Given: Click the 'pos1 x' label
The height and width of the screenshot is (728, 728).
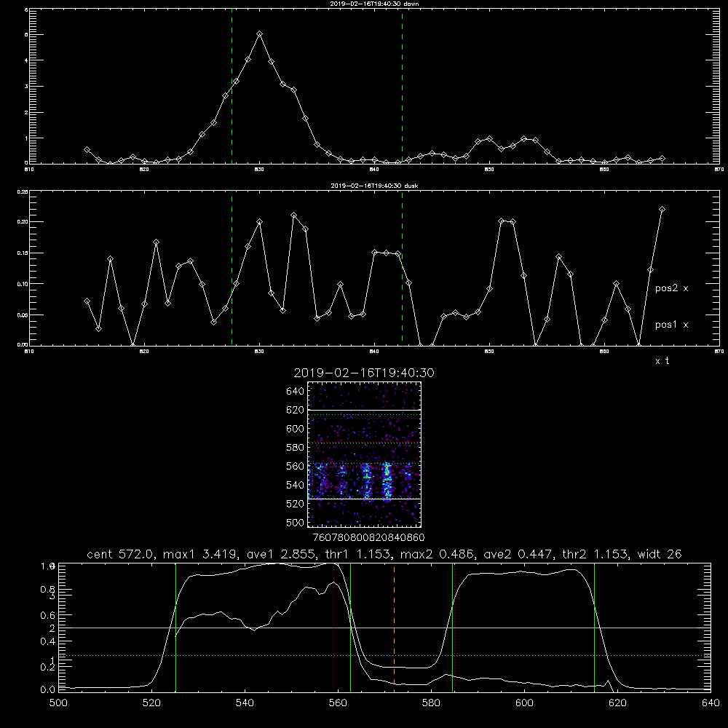Looking at the screenshot, I should click(x=671, y=325).
